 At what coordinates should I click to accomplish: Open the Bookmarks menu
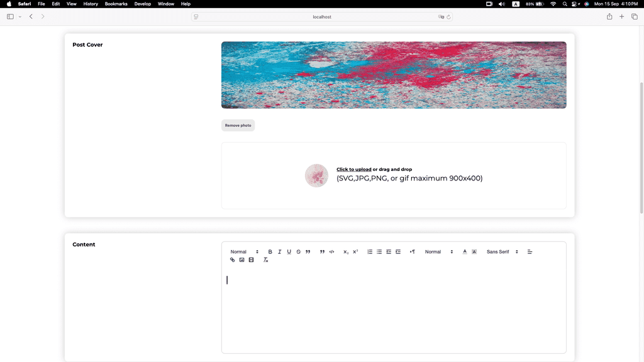pos(116,4)
